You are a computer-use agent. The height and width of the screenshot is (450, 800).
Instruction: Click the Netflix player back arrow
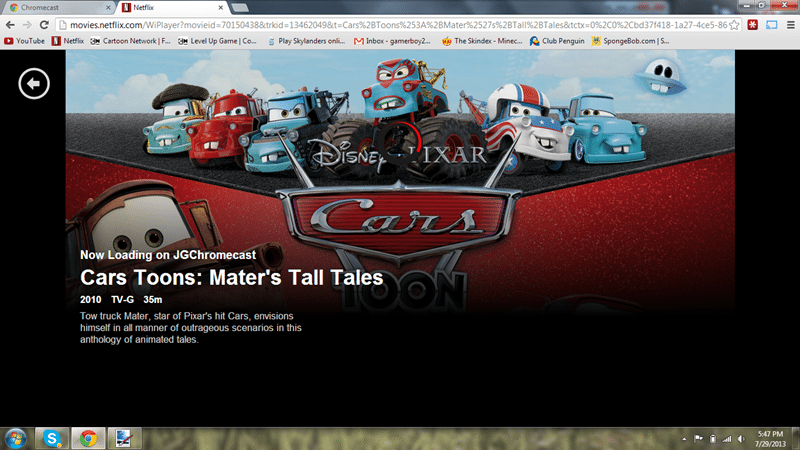point(34,83)
